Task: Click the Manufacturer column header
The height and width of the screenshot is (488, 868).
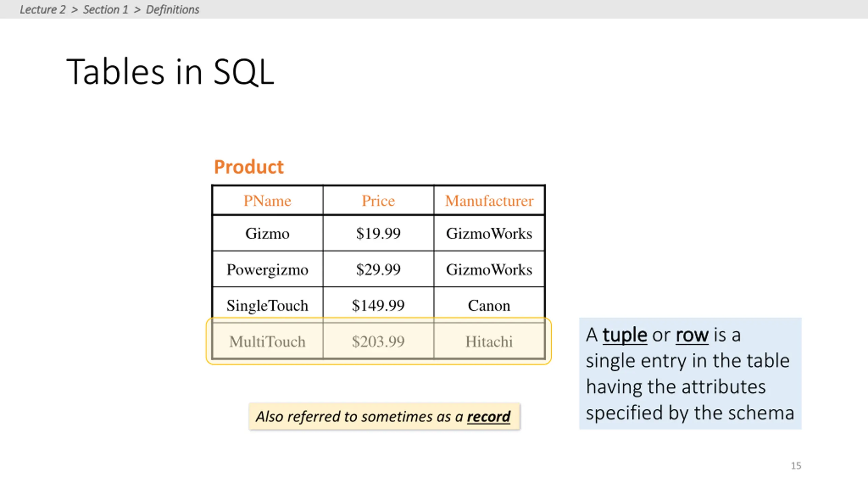Action: (x=489, y=201)
